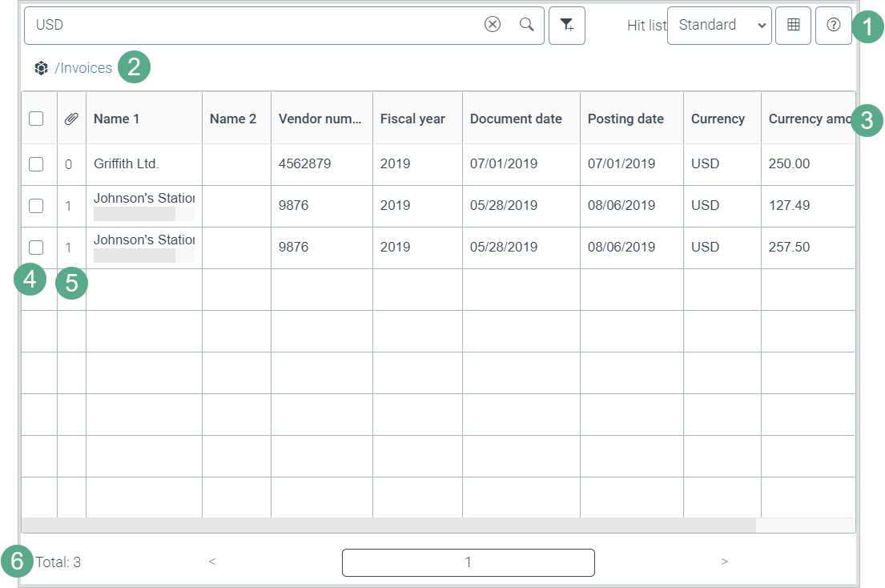Click the page number 1 field

(468, 562)
